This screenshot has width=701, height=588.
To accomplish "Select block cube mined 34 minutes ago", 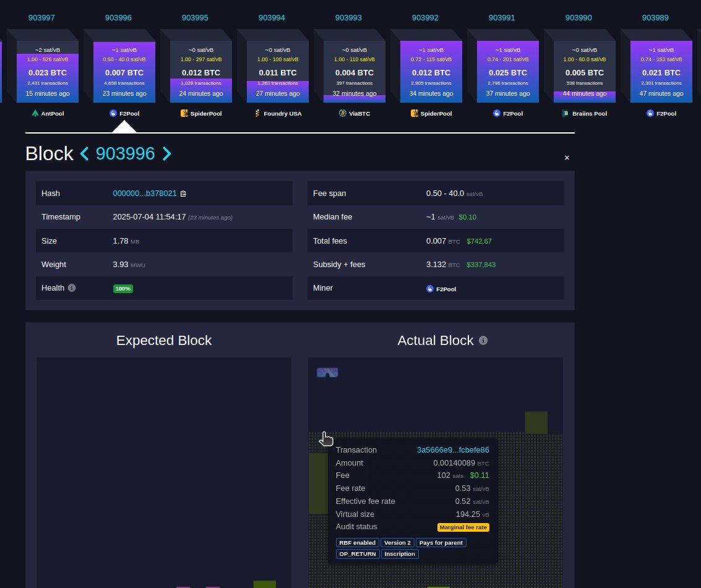I will (x=431, y=72).
